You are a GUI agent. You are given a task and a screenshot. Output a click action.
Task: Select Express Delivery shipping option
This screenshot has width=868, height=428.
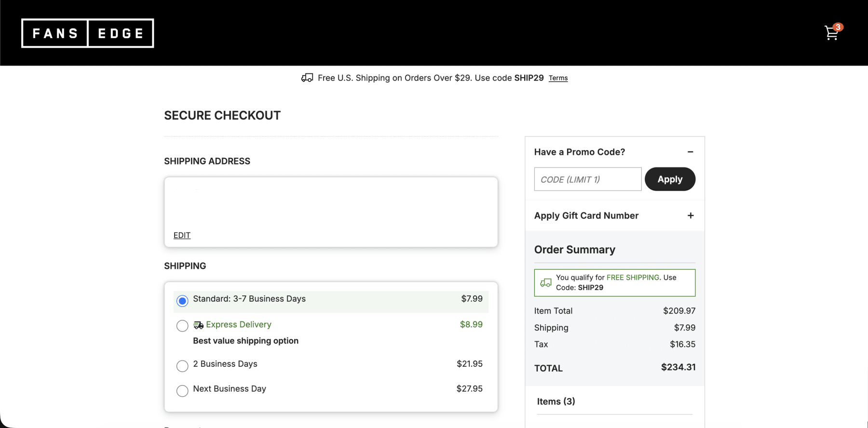[182, 326]
